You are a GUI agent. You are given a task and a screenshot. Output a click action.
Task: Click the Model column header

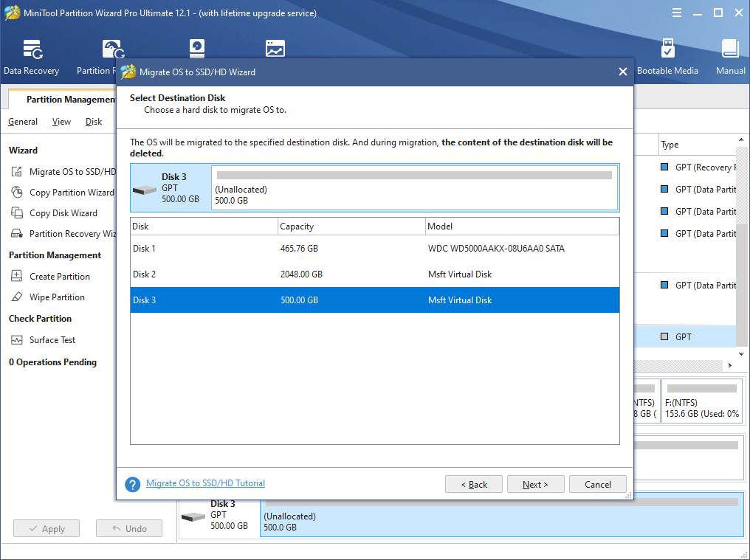523,227
